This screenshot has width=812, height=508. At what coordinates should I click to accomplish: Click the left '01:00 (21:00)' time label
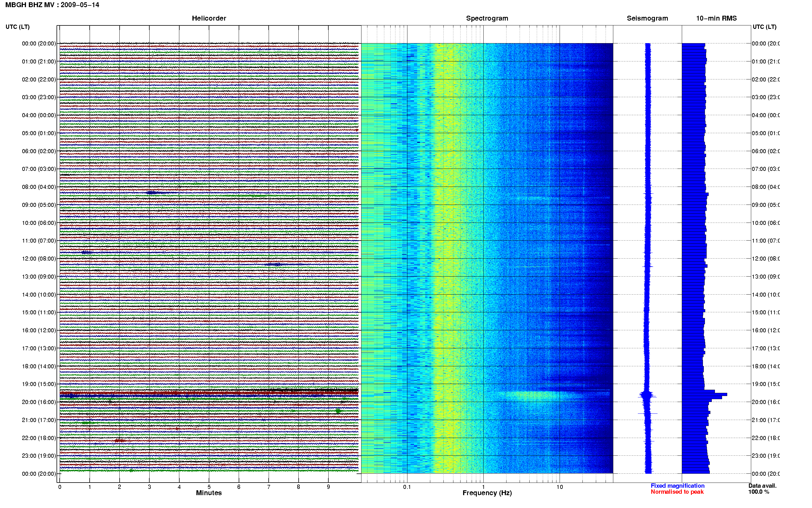tap(39, 61)
